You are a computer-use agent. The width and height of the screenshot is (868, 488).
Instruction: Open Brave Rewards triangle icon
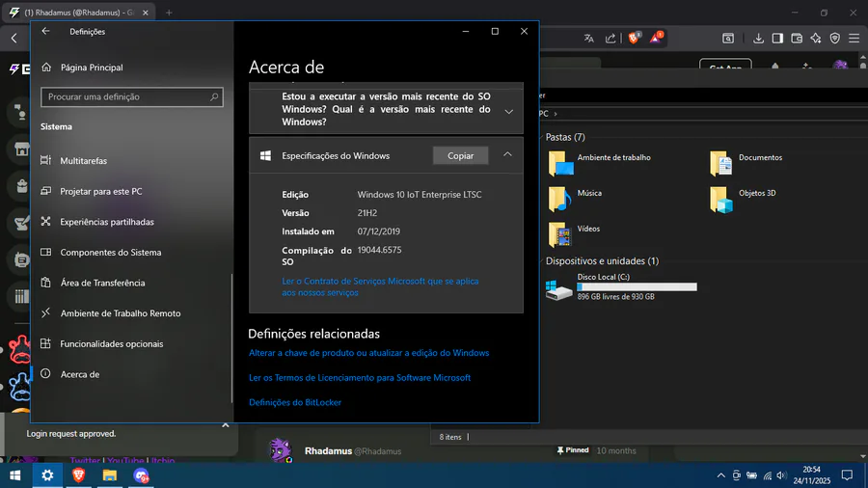click(x=657, y=38)
